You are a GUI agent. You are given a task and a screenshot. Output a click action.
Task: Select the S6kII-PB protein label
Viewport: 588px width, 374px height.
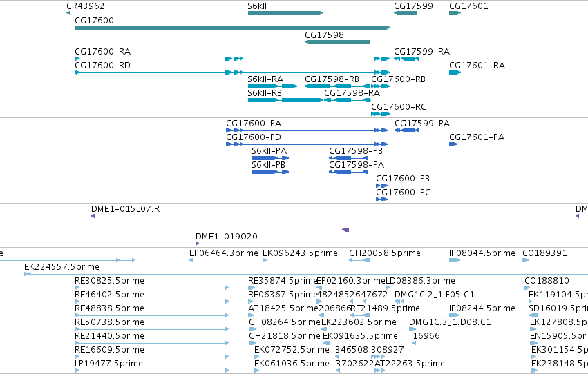[x=269, y=165]
